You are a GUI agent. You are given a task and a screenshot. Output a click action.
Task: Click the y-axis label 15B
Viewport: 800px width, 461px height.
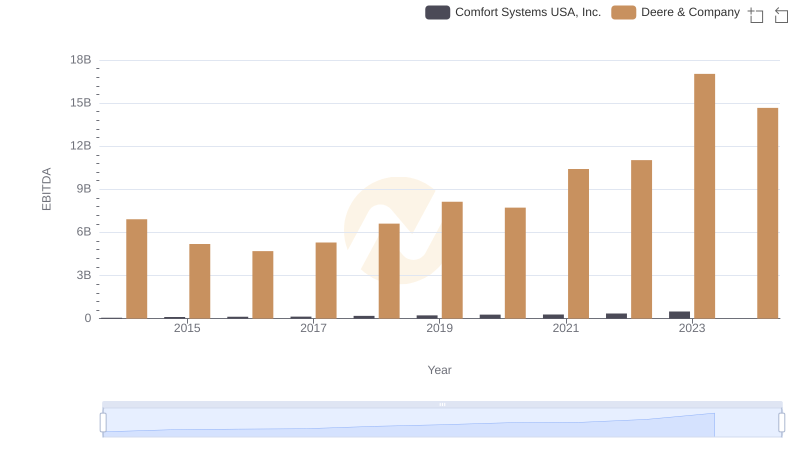[x=81, y=103]
